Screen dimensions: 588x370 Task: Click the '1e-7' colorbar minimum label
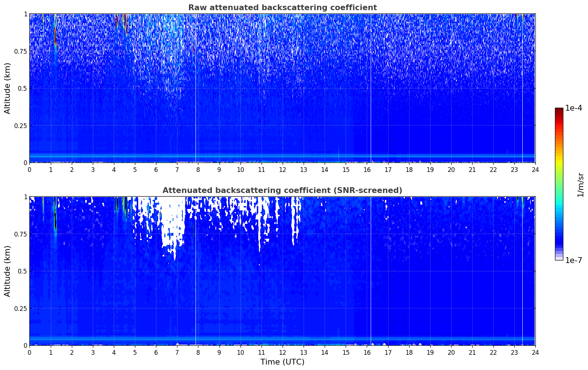coord(573,260)
